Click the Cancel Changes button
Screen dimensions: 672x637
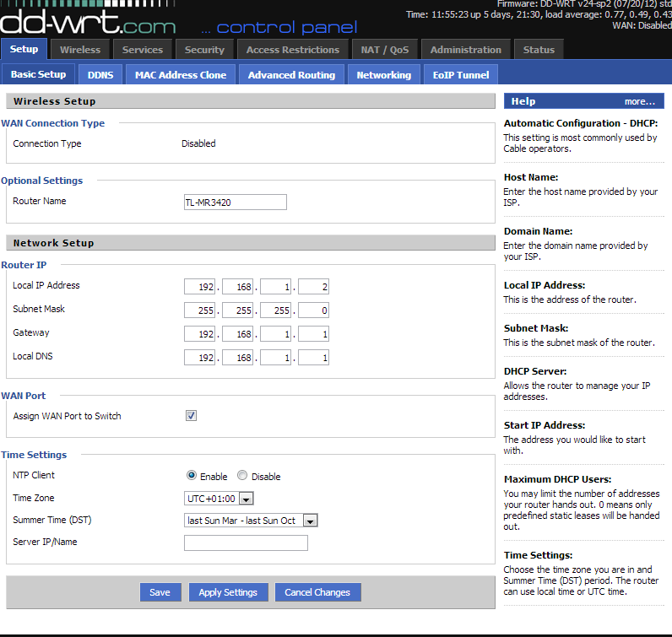pos(317,592)
